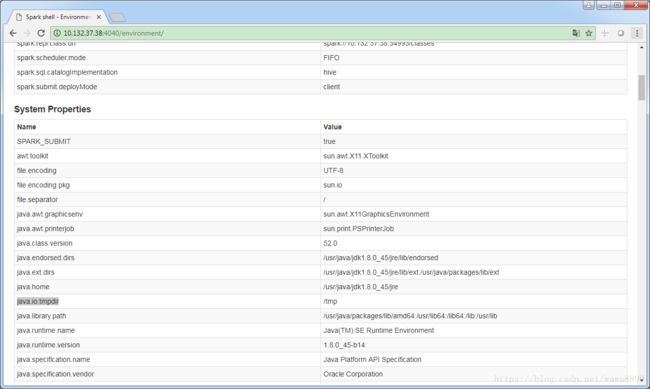Click the FIFO scheduler mode value
Viewport: 650px width, 389px height.
coord(331,58)
